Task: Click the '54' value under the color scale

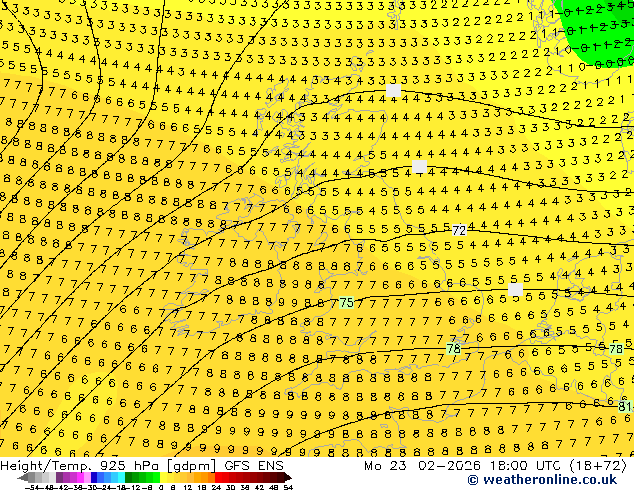Action: 288,487
